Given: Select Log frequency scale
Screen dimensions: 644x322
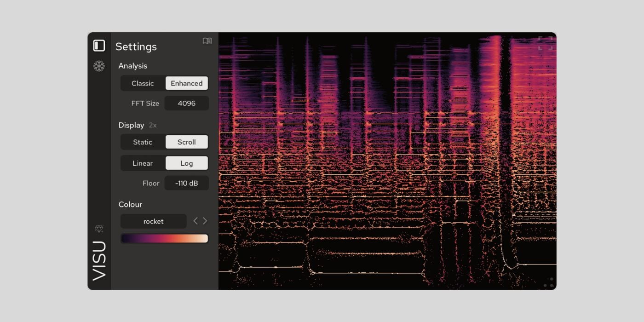Looking at the screenshot, I should point(187,163).
